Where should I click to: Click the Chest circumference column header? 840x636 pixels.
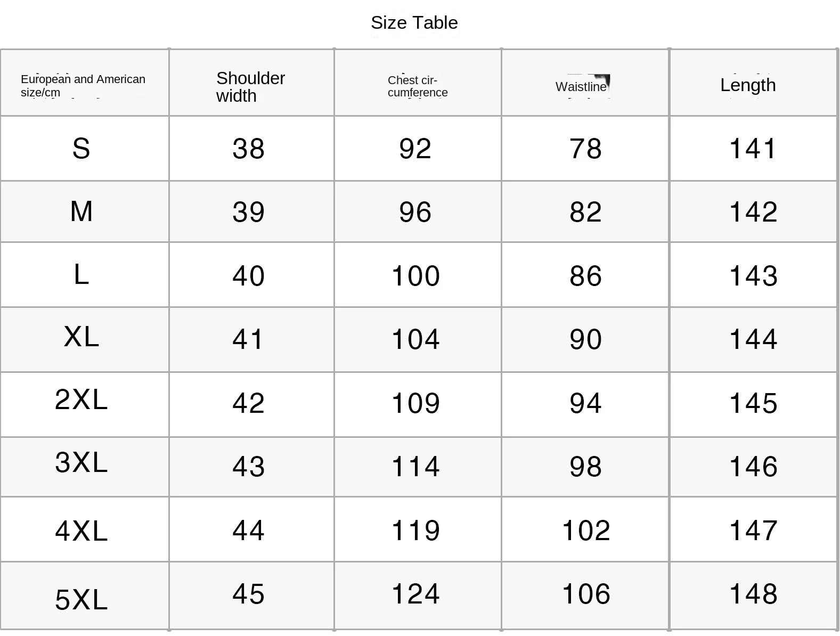click(417, 86)
